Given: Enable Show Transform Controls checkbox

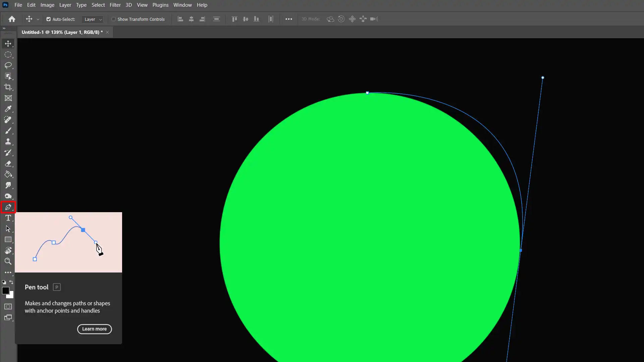Looking at the screenshot, I should pos(114,19).
